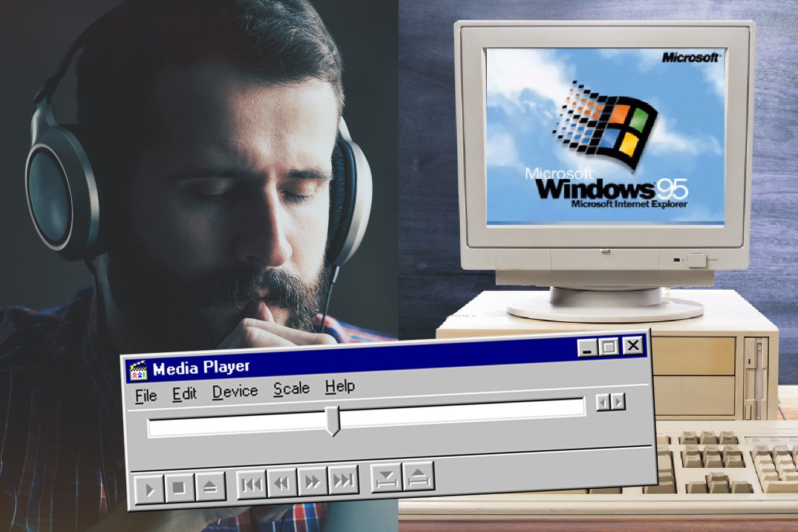
Task: Open the Edit menu
Action: pos(184,394)
